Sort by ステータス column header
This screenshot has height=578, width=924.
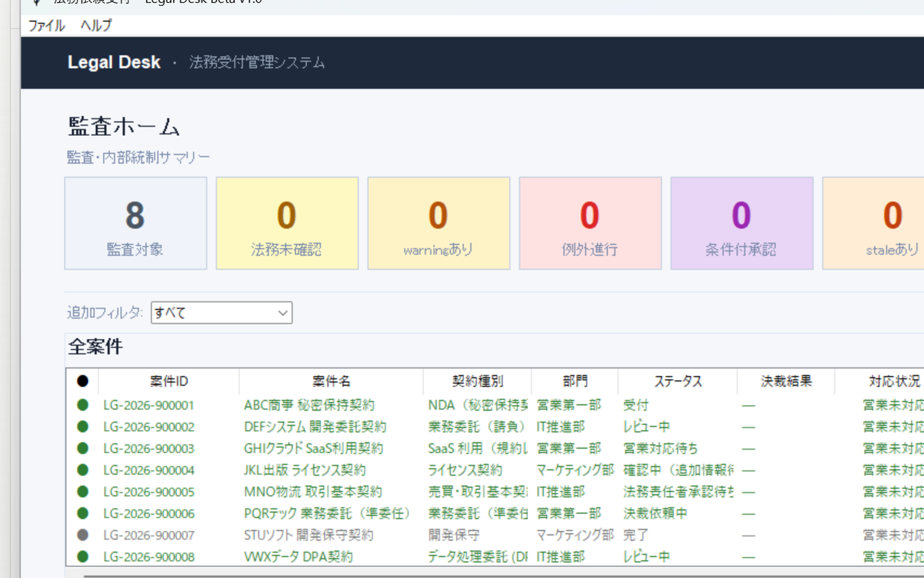coord(677,381)
